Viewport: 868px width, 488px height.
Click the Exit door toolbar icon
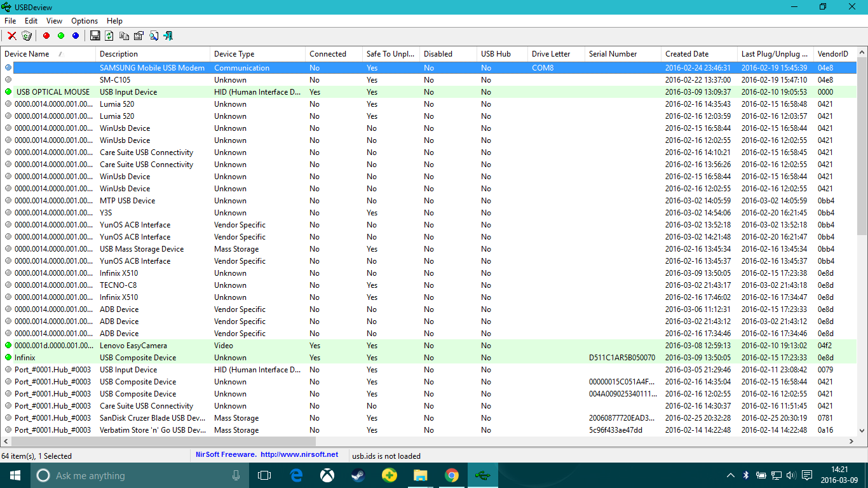point(168,36)
